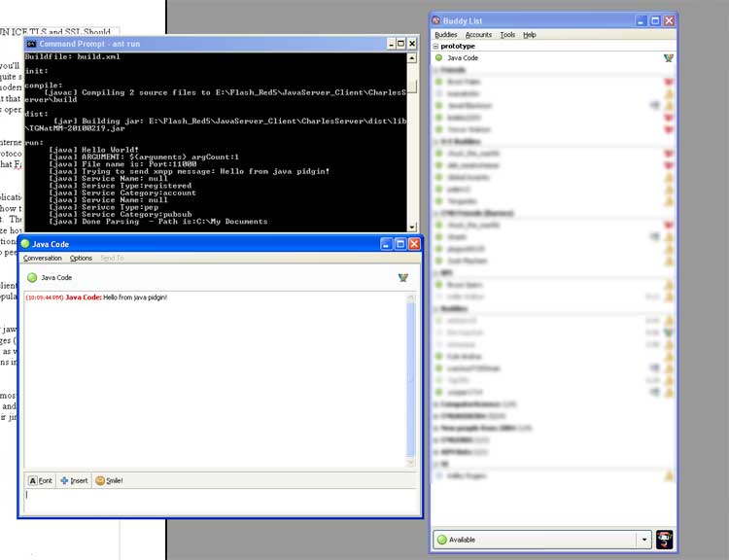Click the Command Prompt scrollbar thumb
The height and width of the screenshot is (560, 729).
pyautogui.click(x=412, y=87)
